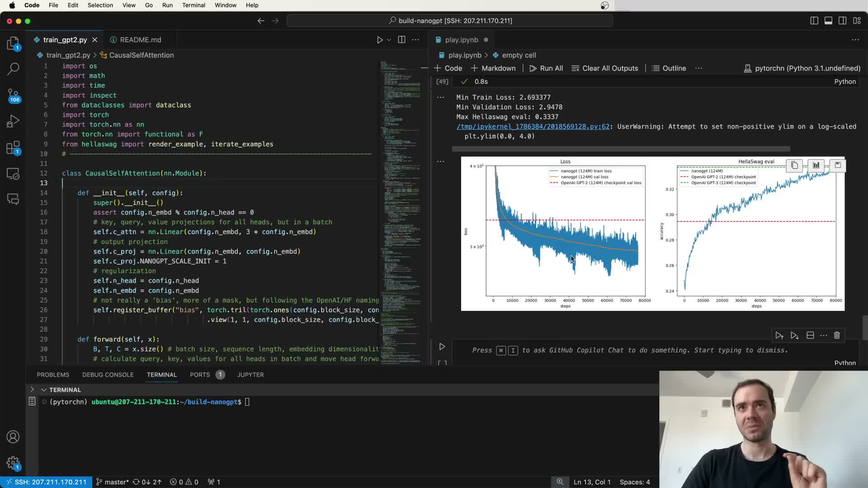Click the output horizontal scrollbar
The image size is (868, 488).
coord(621,149)
